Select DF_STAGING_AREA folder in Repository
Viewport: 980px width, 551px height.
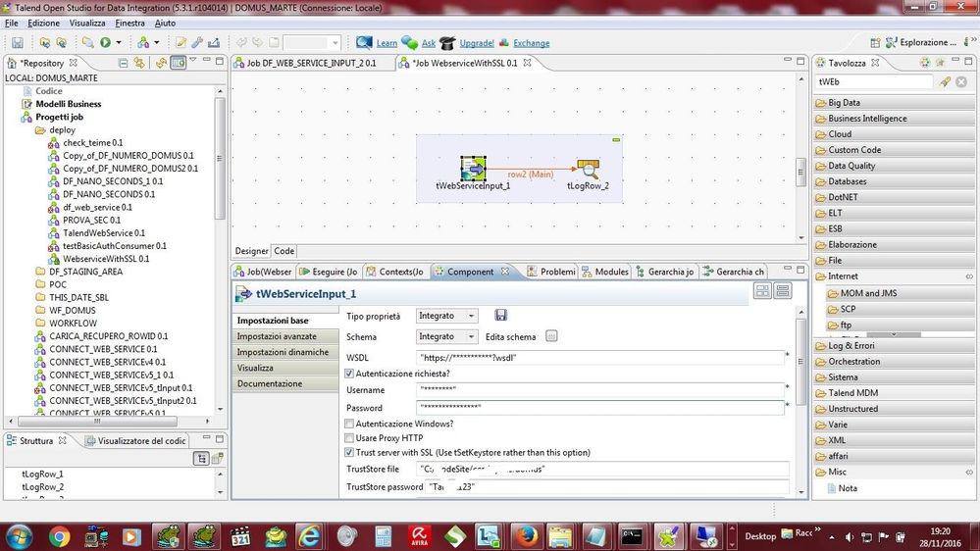click(x=85, y=272)
